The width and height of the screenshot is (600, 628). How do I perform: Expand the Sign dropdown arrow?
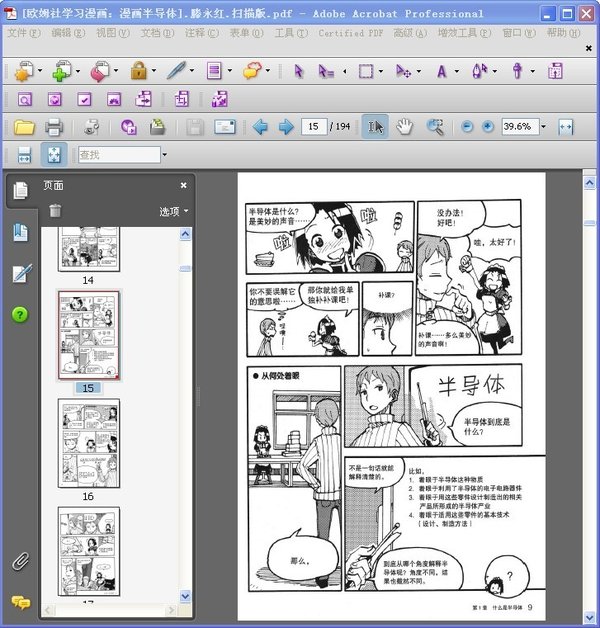[192, 71]
